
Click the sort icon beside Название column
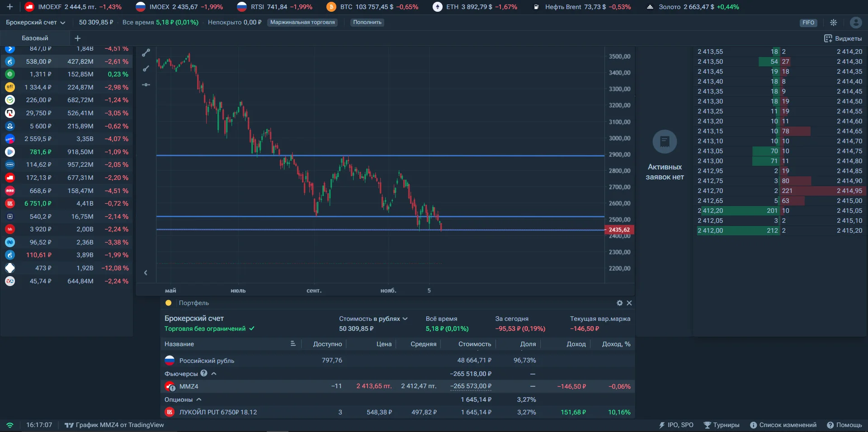point(293,344)
